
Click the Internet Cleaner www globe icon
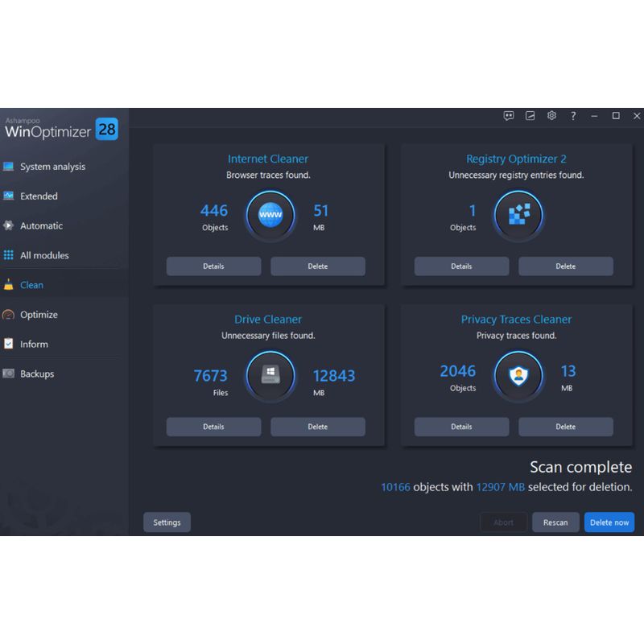point(270,216)
